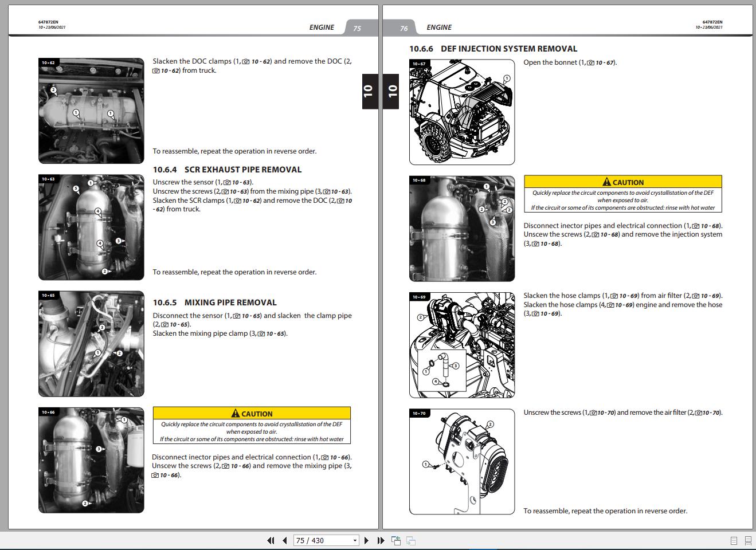The width and height of the screenshot is (756, 550).
Task: Click reassemble note next to photo 10-63
Action: (234, 272)
